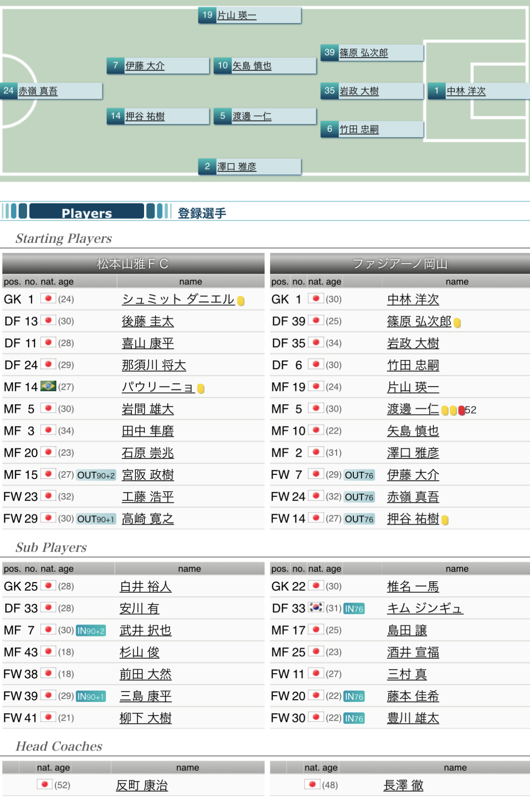
Task: Click the South Korea flag beside キム ジンギュ
Action: [x=316, y=608]
